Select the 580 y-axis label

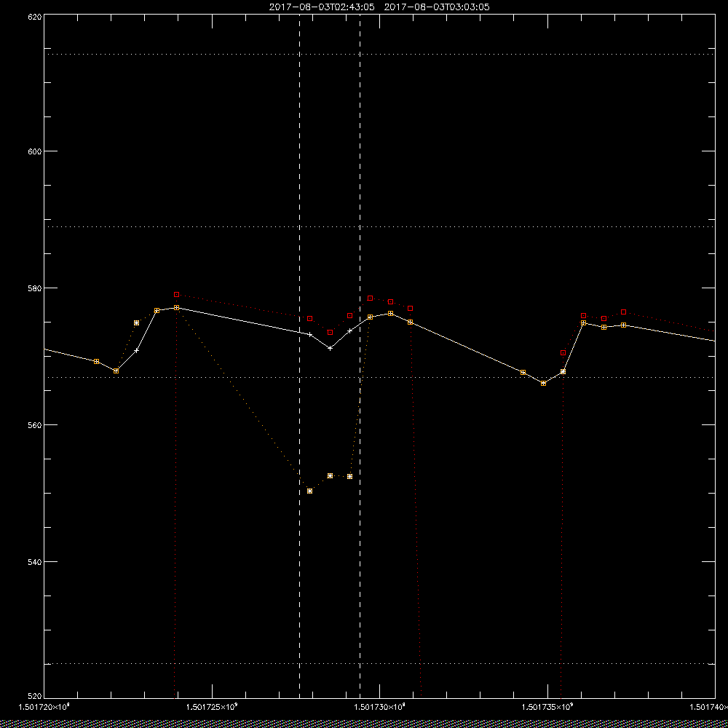(35, 288)
